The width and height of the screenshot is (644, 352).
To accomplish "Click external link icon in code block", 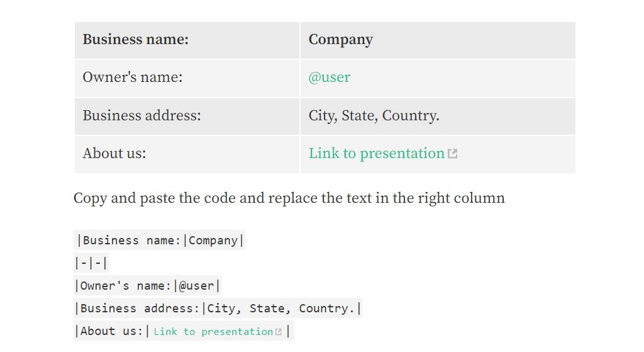I will tap(279, 332).
